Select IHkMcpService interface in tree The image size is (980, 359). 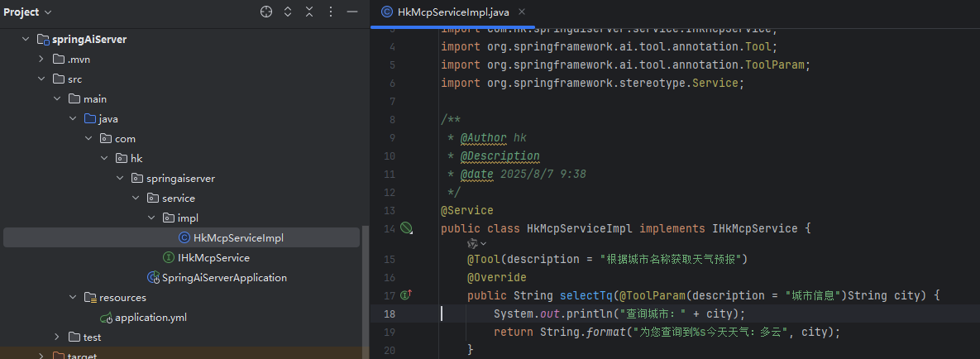point(213,258)
